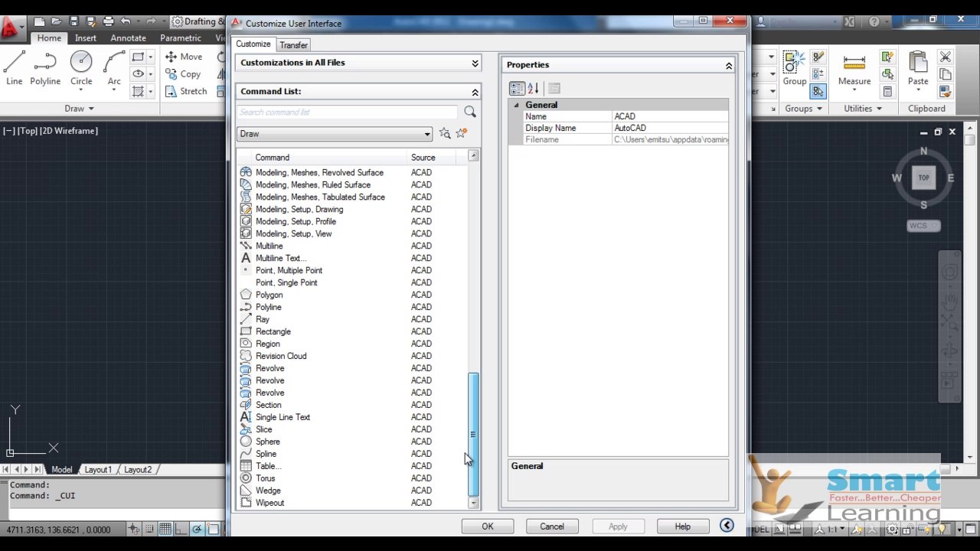The height and width of the screenshot is (551, 980).
Task: Click the Save quick access icon
Action: tap(73, 22)
